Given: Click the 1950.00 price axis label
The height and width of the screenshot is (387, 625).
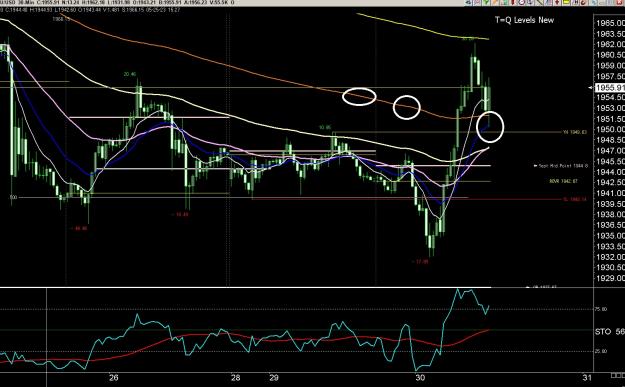Looking at the screenshot, I should click(610, 130).
